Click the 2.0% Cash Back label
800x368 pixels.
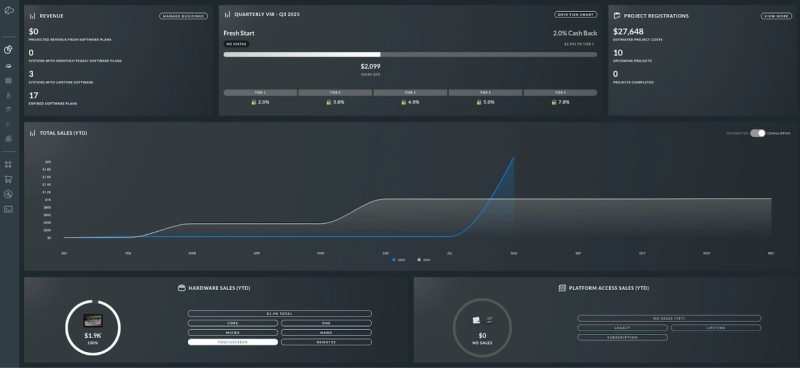coord(575,33)
